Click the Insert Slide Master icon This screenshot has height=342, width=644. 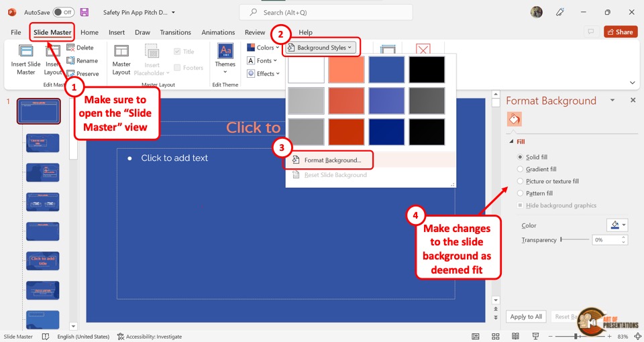point(26,52)
